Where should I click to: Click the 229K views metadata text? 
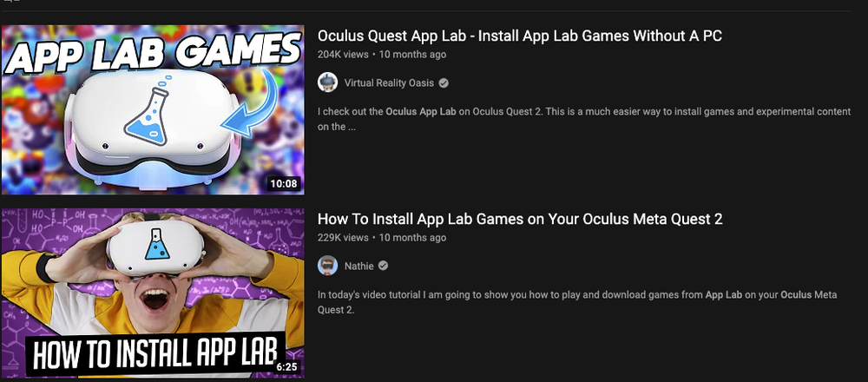(343, 238)
